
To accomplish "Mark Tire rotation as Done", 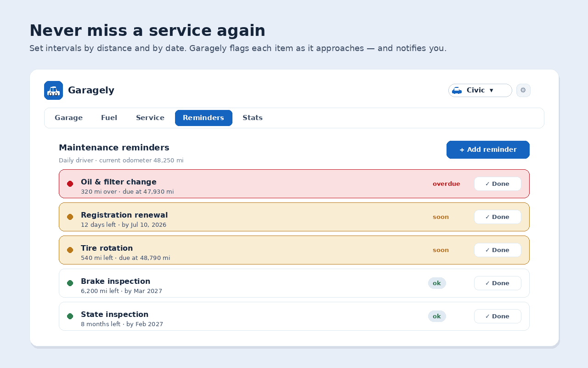I will tap(498, 250).
